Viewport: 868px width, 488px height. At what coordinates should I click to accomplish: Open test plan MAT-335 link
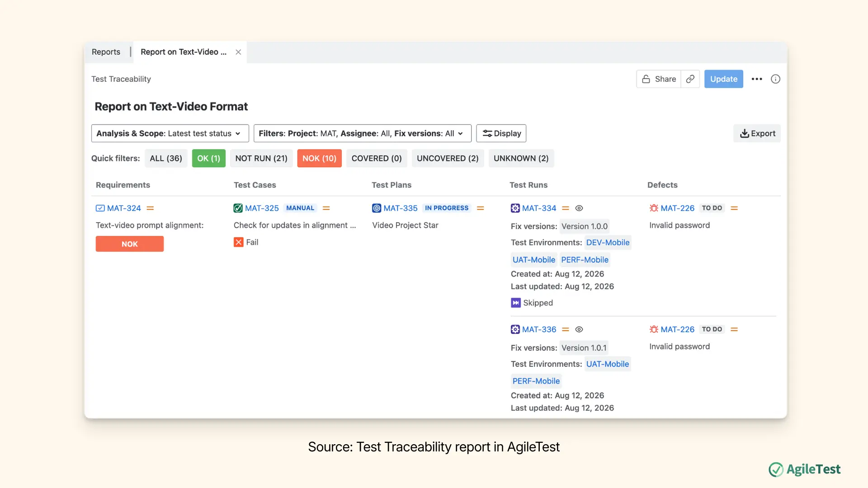(401, 208)
